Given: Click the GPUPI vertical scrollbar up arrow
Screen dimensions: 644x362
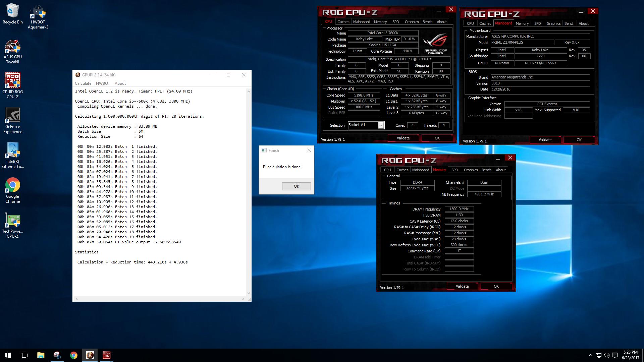Looking at the screenshot, I should click(x=249, y=91).
